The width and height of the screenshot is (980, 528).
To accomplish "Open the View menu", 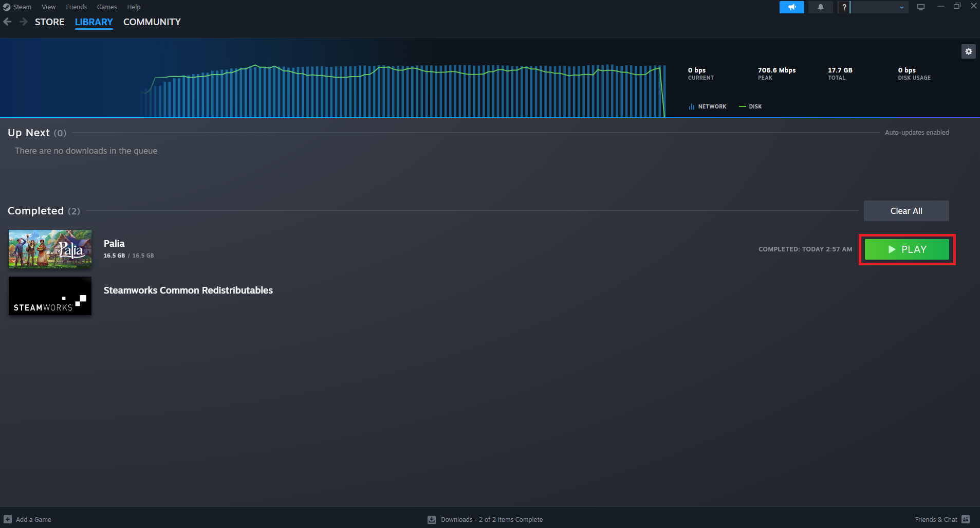I will pyautogui.click(x=49, y=7).
